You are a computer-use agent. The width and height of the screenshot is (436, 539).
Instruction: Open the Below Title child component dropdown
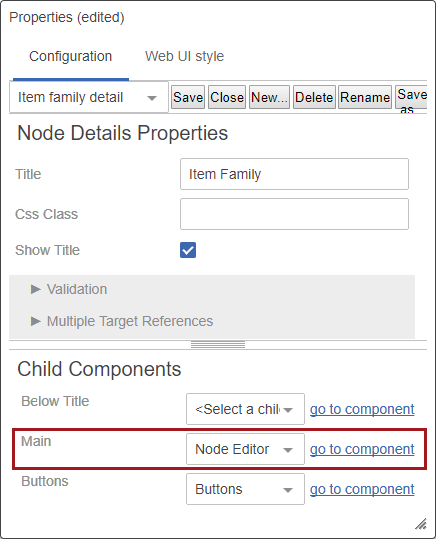pos(246,409)
